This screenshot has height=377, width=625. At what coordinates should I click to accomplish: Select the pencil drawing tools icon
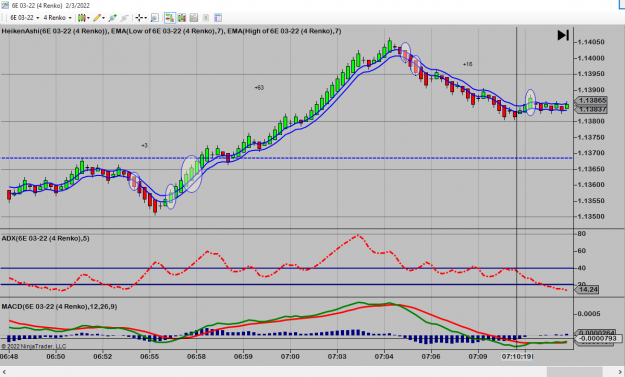[x=99, y=18]
